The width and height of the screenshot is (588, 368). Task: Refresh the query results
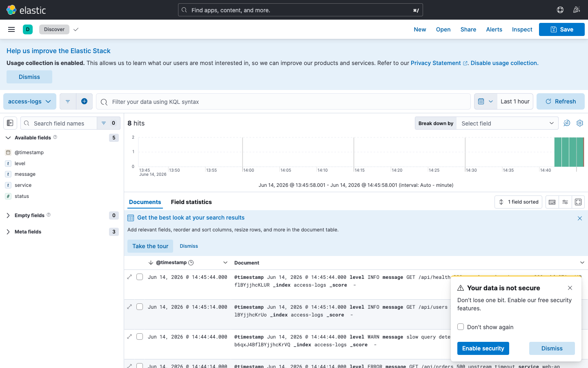[x=561, y=101]
